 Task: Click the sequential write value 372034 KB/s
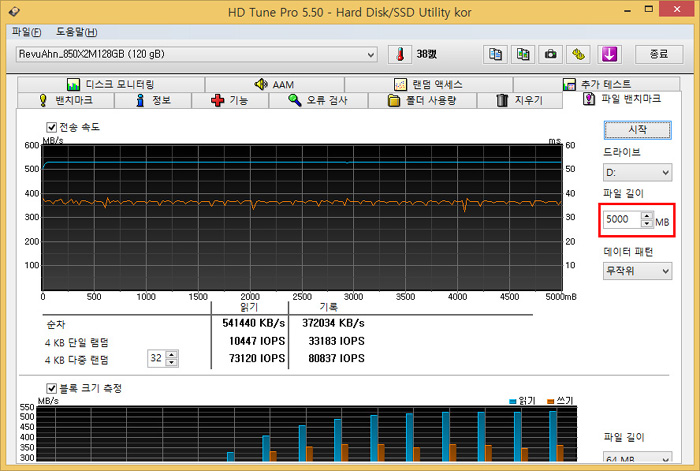click(x=333, y=323)
